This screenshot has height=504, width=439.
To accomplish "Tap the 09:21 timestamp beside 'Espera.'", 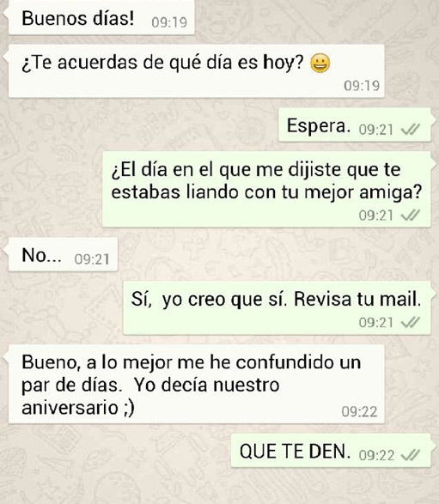I will 376,130.
